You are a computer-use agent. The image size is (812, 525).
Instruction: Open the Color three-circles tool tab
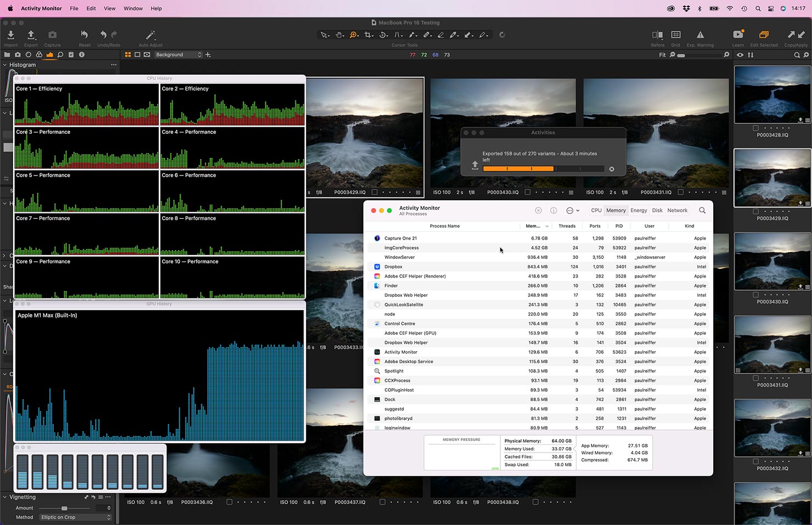point(39,55)
